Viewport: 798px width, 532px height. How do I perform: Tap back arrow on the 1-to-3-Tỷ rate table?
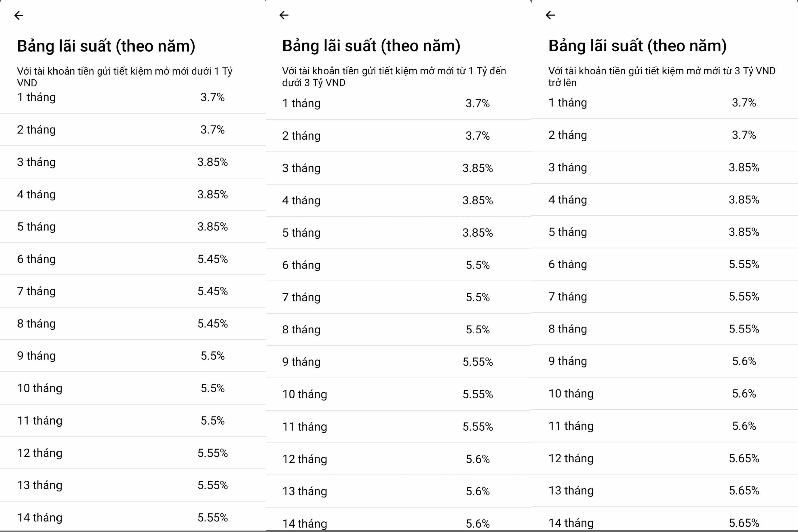tap(284, 15)
